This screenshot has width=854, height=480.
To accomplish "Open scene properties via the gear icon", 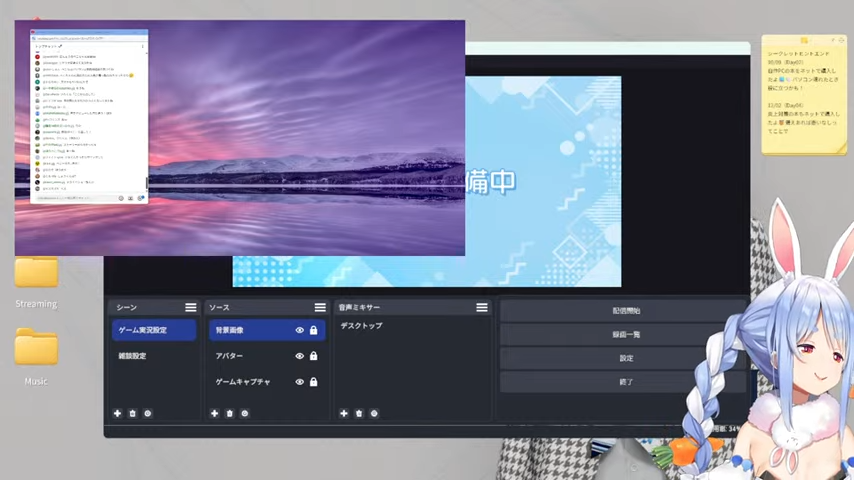I will click(148, 414).
